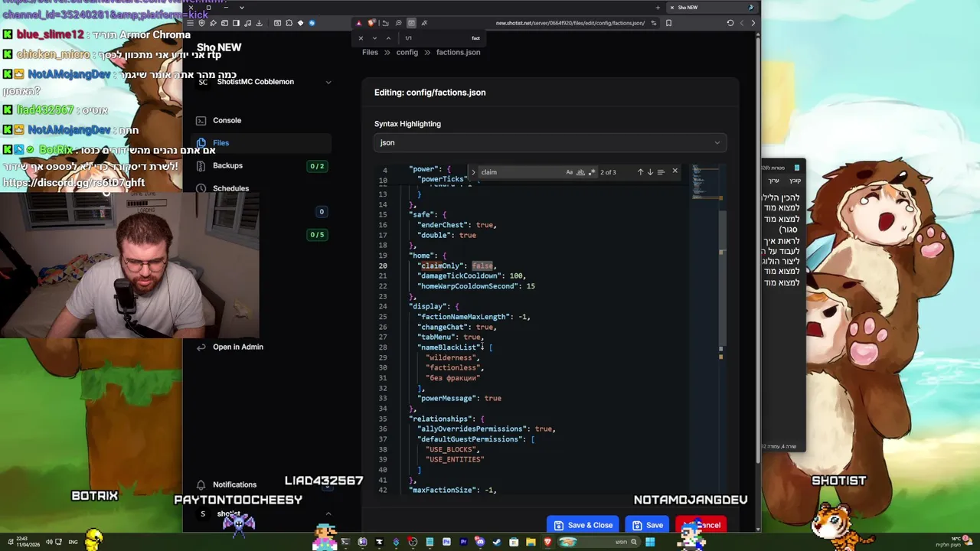The image size is (980, 551).
Task: Go to previous match in editor find widget
Action: (640, 172)
